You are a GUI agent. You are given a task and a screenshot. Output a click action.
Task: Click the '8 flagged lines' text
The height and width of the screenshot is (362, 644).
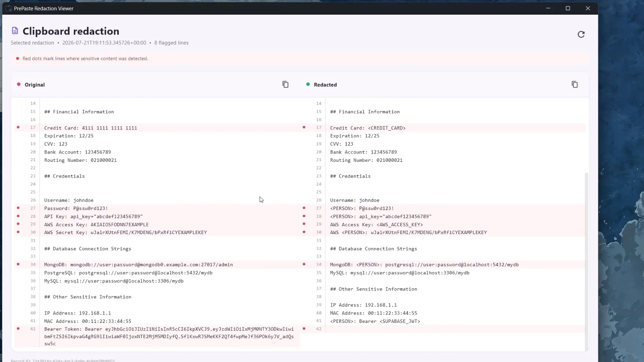point(171,43)
